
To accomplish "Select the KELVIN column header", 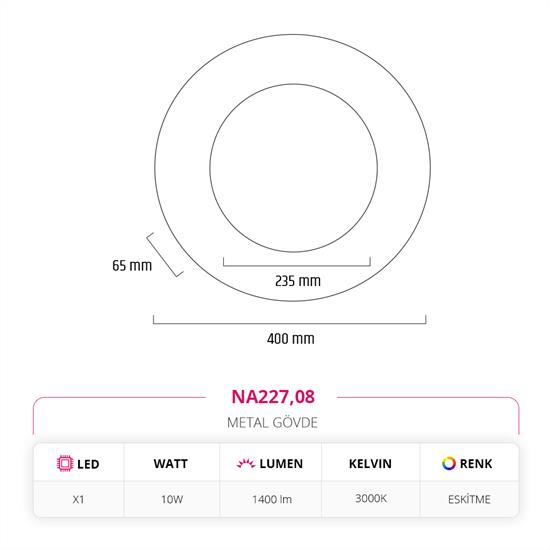I will [370, 464].
